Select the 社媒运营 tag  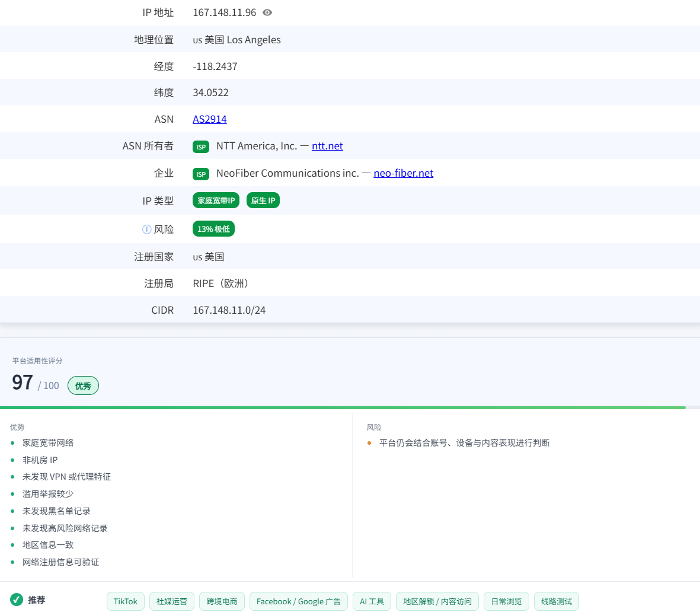[172, 601]
